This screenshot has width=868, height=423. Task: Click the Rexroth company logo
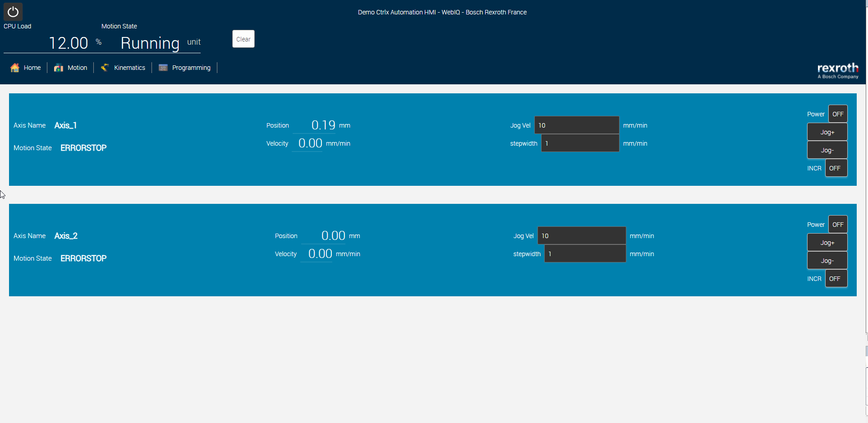[838, 70]
